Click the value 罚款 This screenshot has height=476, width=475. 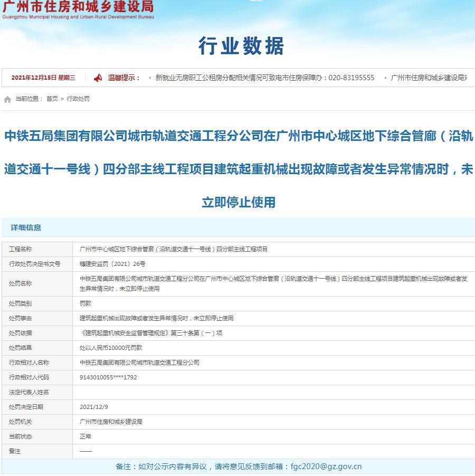click(x=85, y=303)
